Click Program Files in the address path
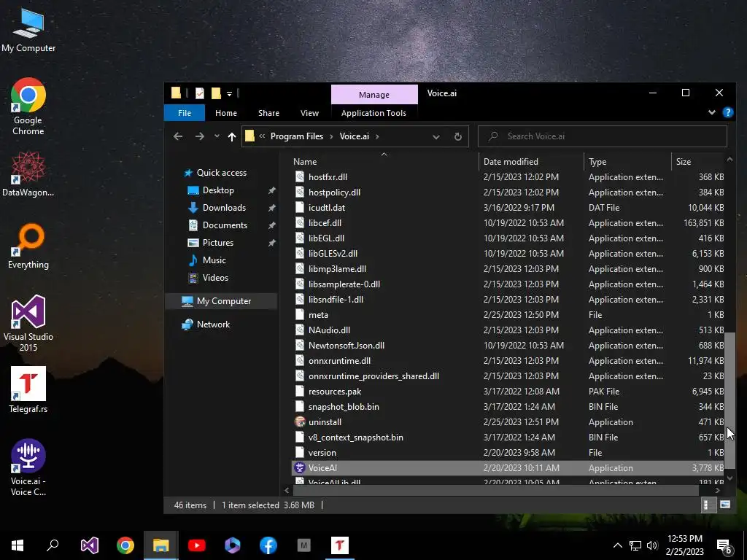The height and width of the screenshot is (560, 747). click(297, 136)
